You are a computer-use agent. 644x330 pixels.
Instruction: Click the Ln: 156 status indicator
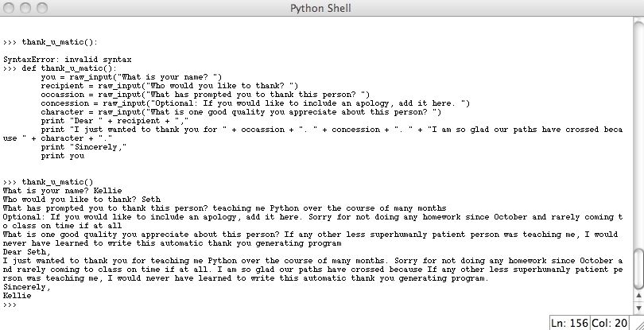pyautogui.click(x=569, y=323)
